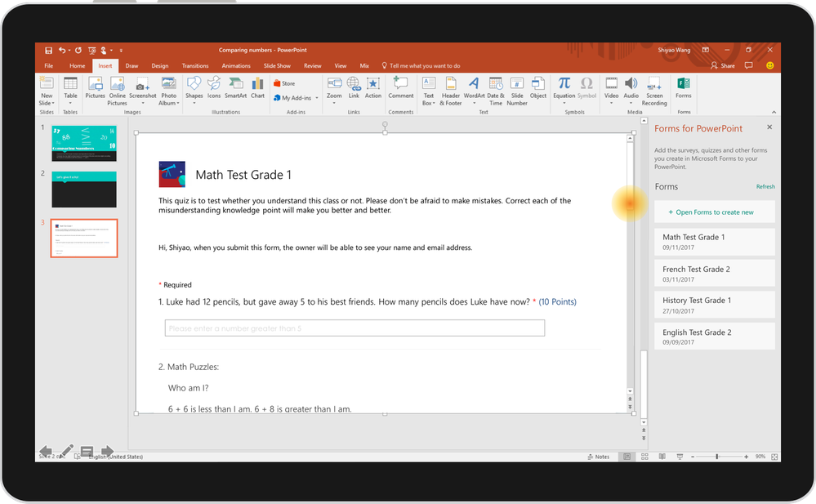Select slide 2 thumbnail

click(84, 190)
